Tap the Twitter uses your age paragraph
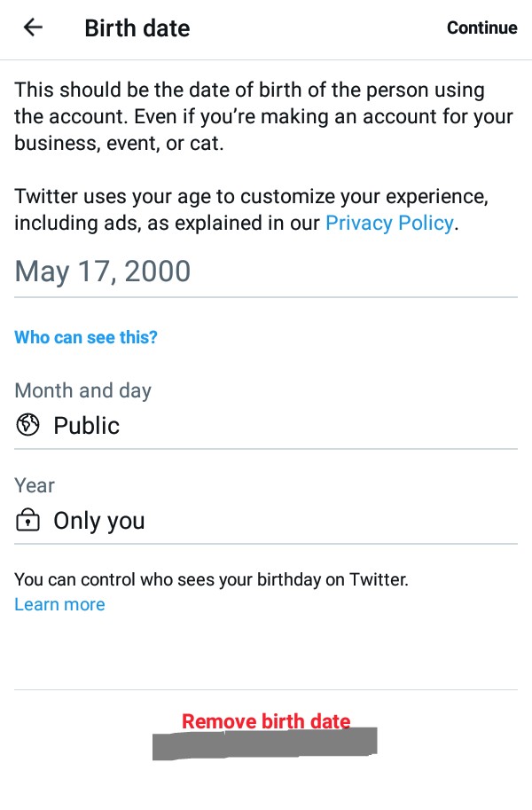The width and height of the screenshot is (532, 810). point(252,209)
